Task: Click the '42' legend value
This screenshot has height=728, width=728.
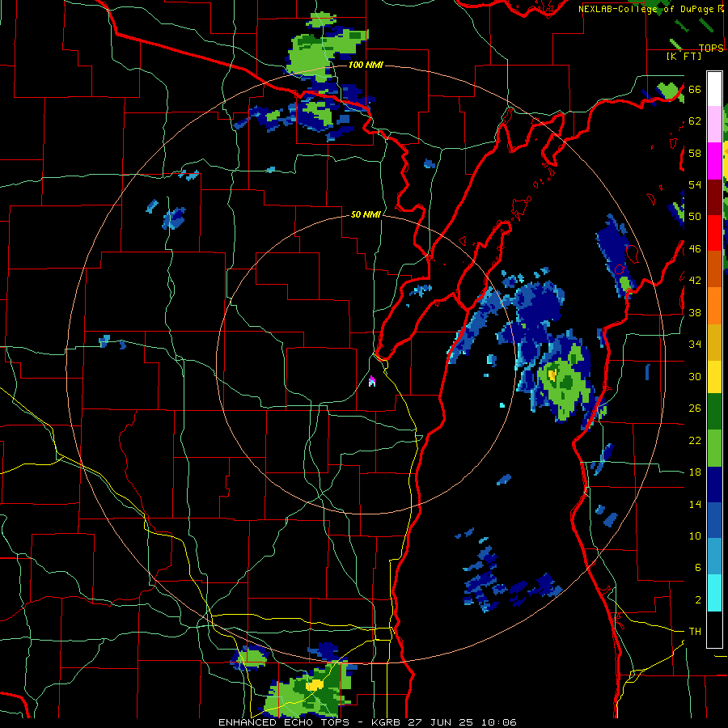Action: tap(695, 281)
